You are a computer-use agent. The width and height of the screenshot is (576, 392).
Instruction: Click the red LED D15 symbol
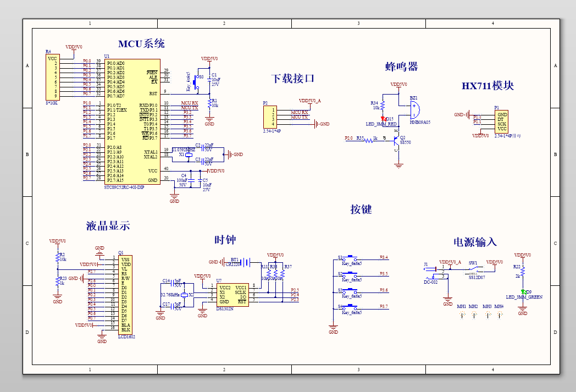[x=384, y=119]
